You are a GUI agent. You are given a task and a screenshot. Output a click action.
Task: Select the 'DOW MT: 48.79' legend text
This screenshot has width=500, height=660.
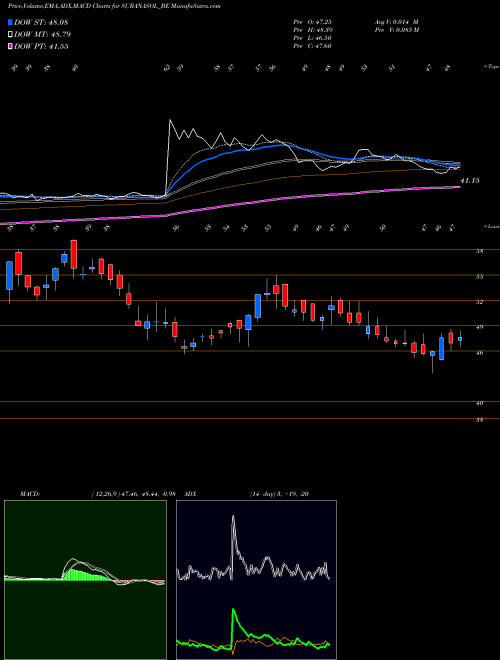pos(42,35)
